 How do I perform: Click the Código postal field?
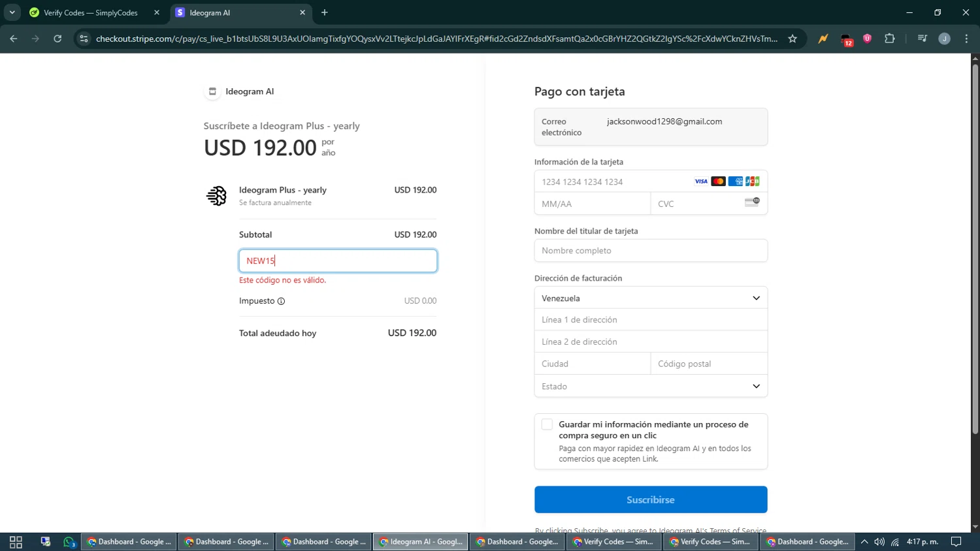[709, 364]
